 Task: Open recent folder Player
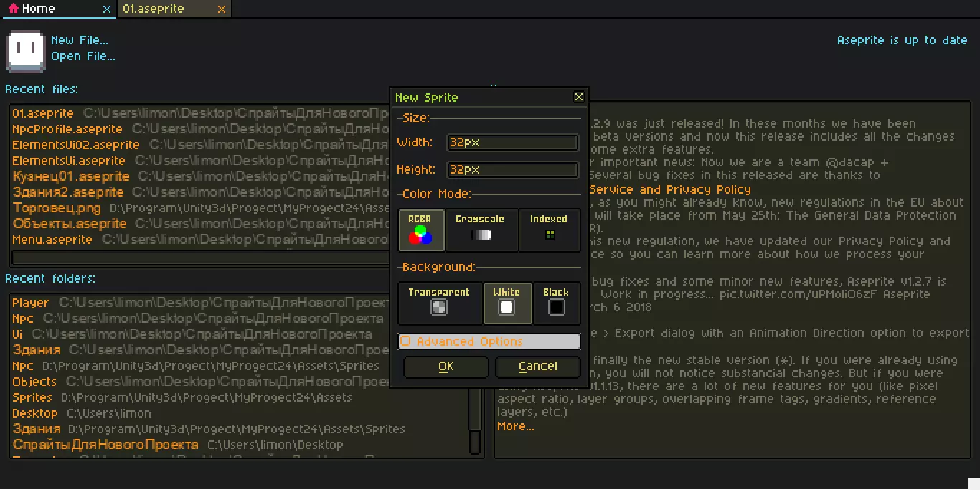[201, 303]
